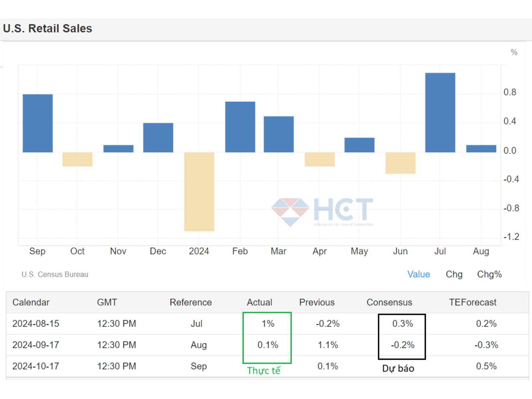Click the TEForecast column header
This screenshot has width=532, height=399.
pyautogui.click(x=472, y=302)
